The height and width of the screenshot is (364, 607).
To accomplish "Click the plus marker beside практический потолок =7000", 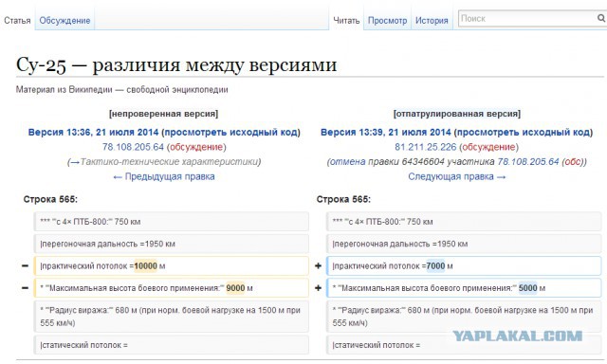I will (319, 266).
